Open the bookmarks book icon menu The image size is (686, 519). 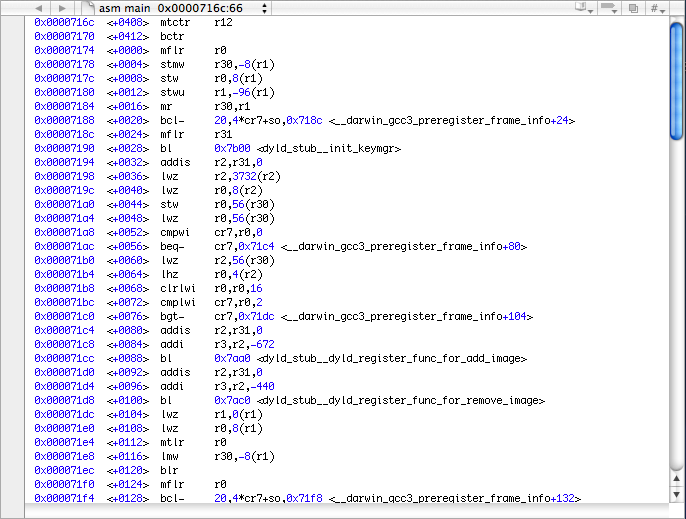click(x=582, y=8)
